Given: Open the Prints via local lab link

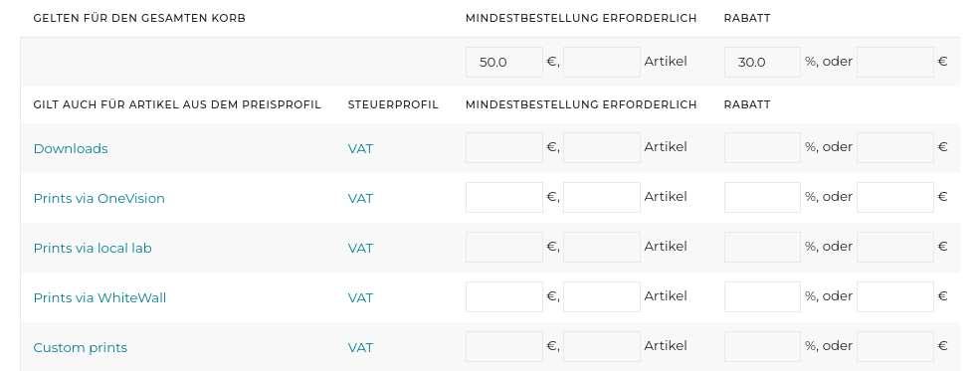Looking at the screenshot, I should [93, 248].
